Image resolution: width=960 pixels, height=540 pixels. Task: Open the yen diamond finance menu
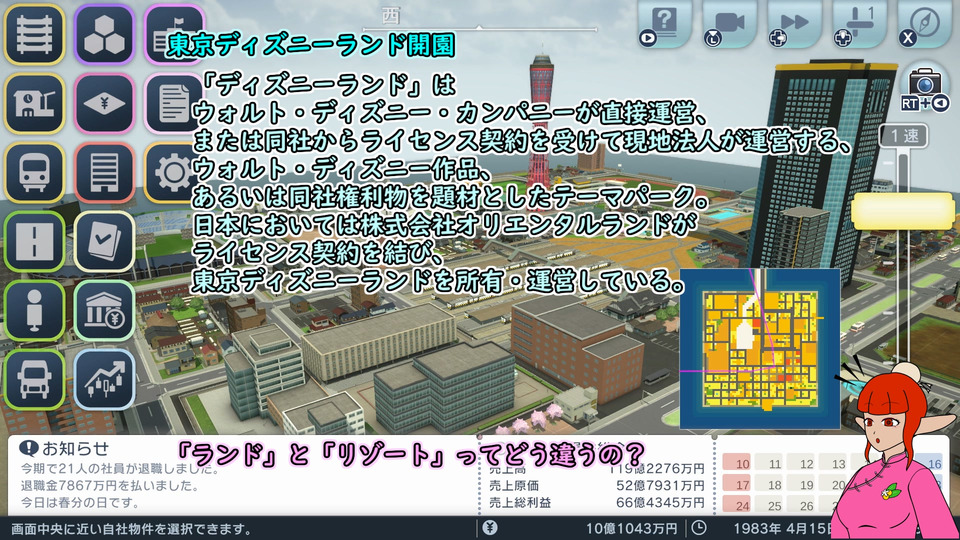(104, 103)
